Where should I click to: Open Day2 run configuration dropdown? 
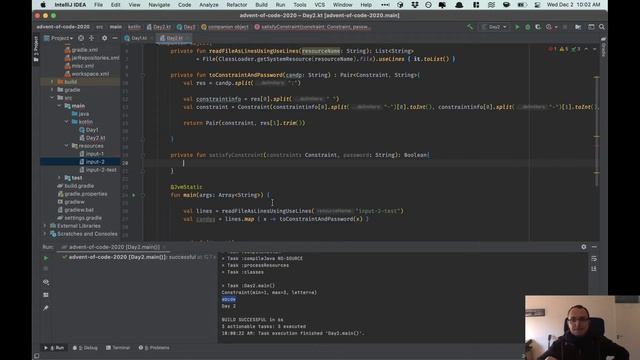coord(495,27)
